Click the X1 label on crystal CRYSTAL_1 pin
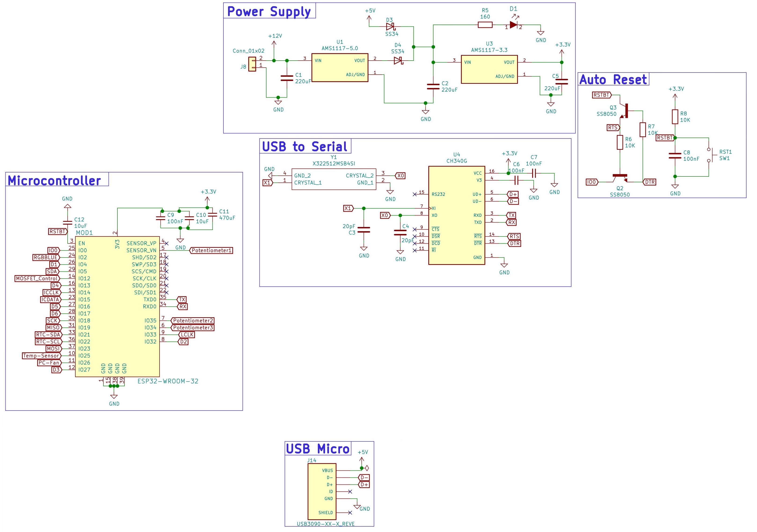 coord(268,183)
